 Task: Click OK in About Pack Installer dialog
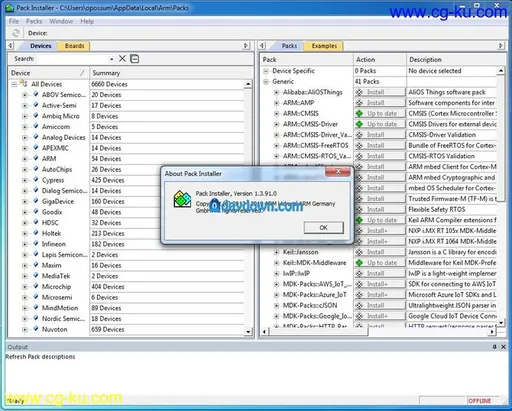[x=323, y=228]
